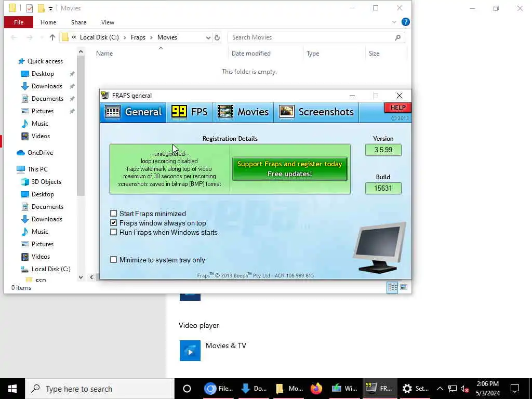Expand the chevron after Fraps in breadcrumb
The image size is (532, 399).
151,37
